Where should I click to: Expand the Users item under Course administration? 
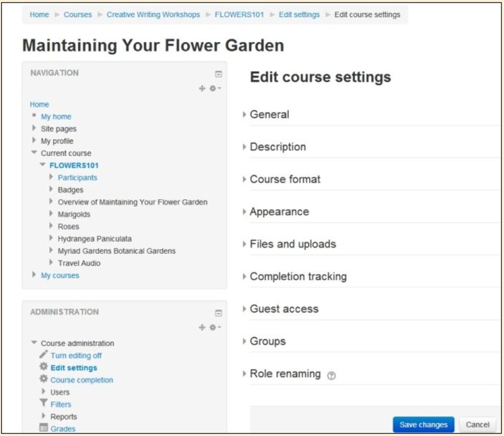[44, 391]
